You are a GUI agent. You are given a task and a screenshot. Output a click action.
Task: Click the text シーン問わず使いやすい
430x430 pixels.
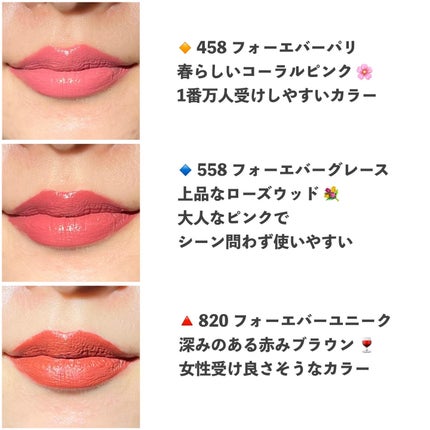coord(265,242)
